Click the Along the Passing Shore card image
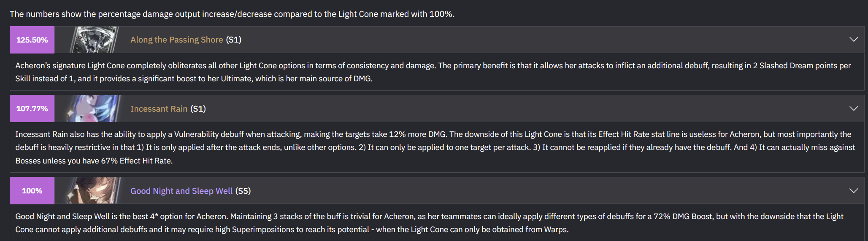Screen dimensions: 868x241 [x=94, y=40]
